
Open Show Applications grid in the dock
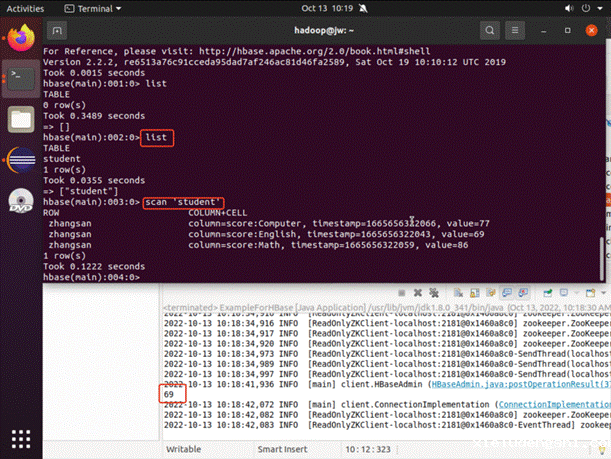click(20, 438)
